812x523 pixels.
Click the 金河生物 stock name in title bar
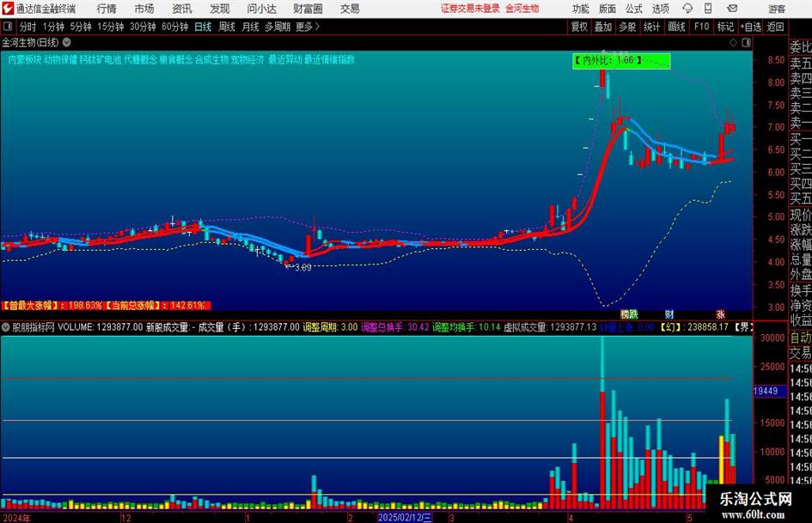[522, 9]
